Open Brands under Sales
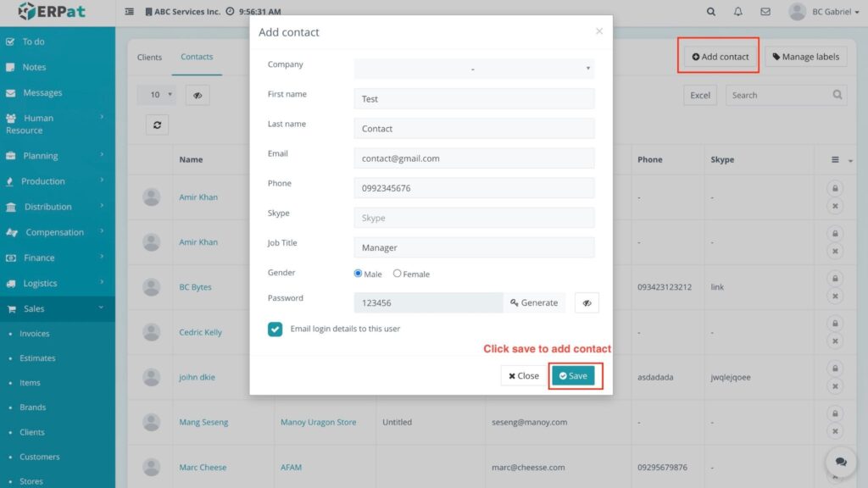 33,407
